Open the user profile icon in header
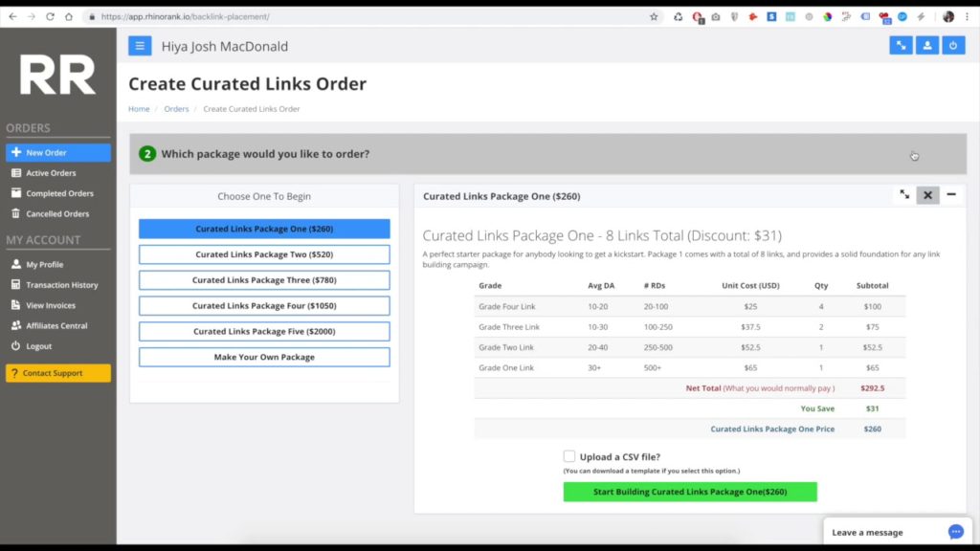This screenshot has height=551, width=980. [926, 46]
